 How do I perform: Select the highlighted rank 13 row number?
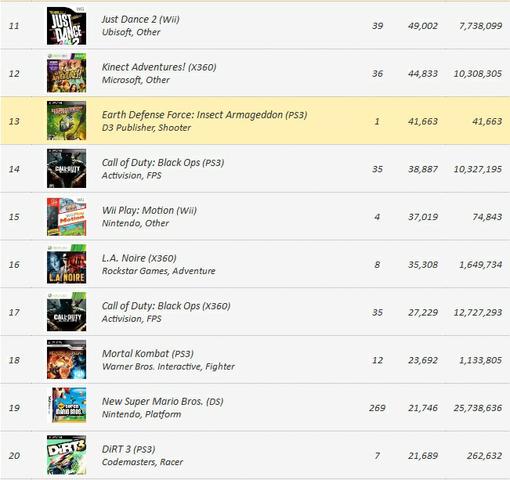(x=14, y=121)
